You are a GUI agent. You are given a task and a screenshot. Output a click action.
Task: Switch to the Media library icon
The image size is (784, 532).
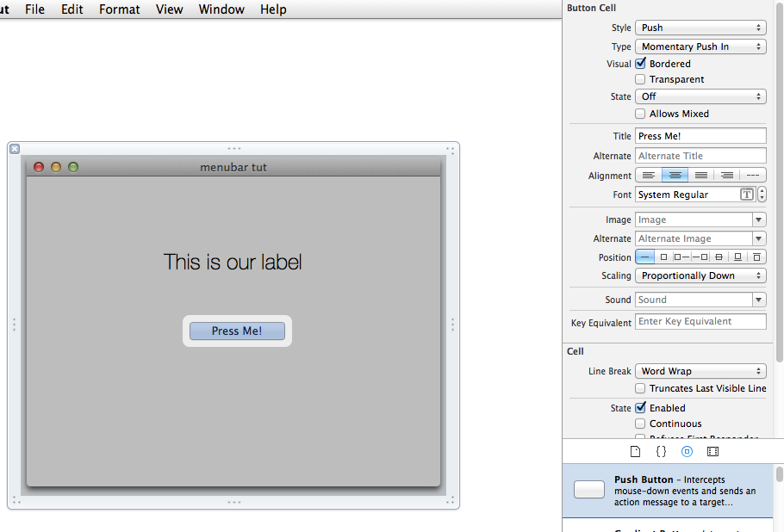[712, 451]
